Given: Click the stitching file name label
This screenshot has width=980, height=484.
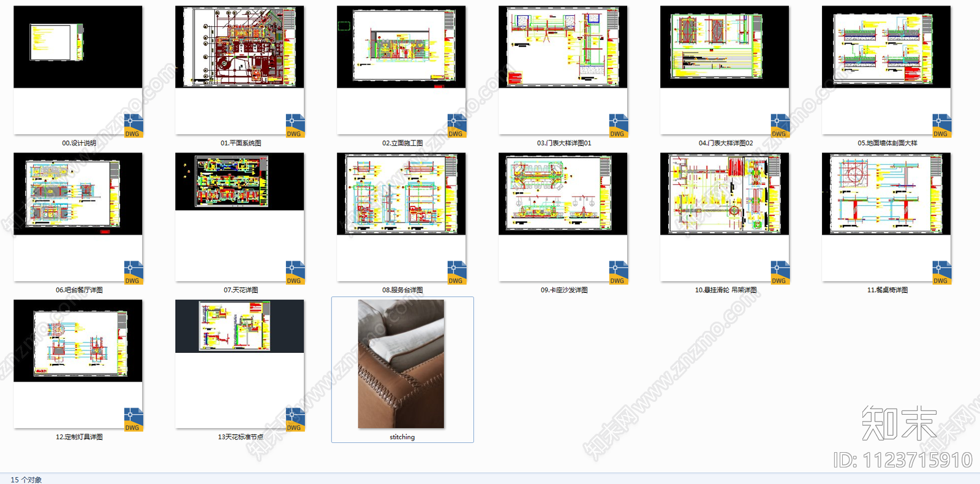Looking at the screenshot, I should [x=402, y=437].
